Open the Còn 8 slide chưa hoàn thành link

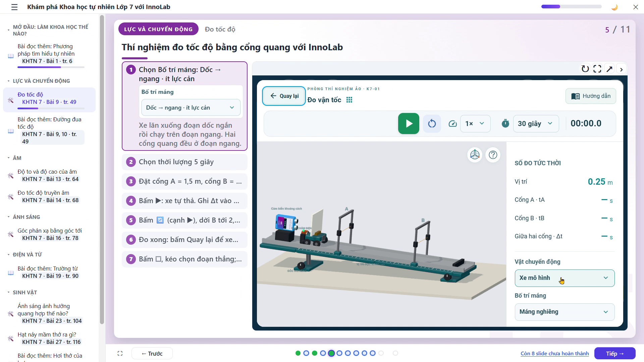tap(554, 353)
